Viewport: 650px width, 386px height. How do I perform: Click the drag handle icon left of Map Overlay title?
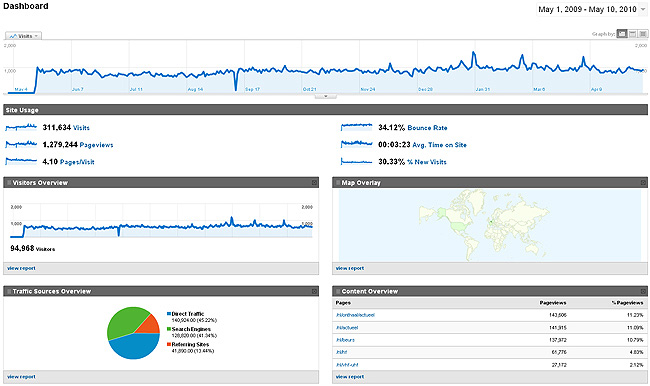click(338, 182)
